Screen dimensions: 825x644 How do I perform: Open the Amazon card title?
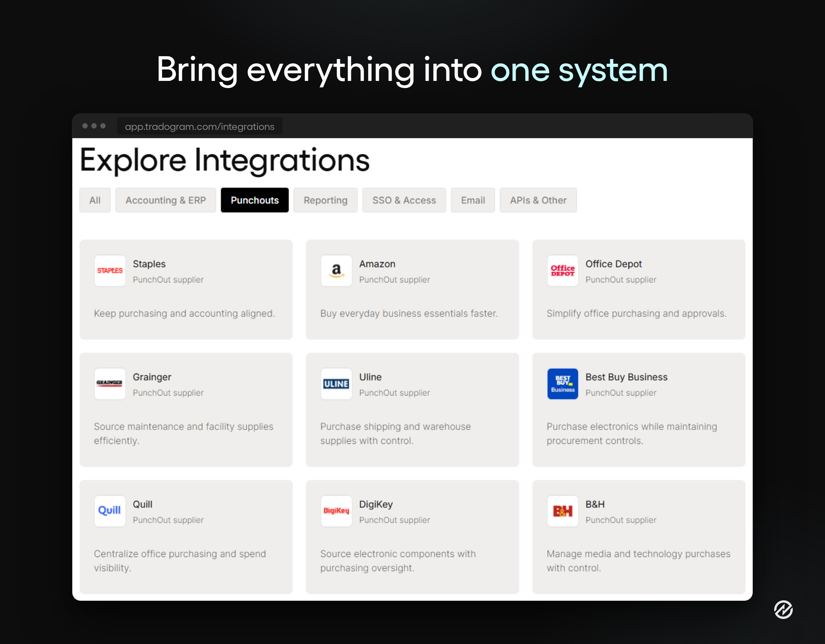[x=377, y=263]
